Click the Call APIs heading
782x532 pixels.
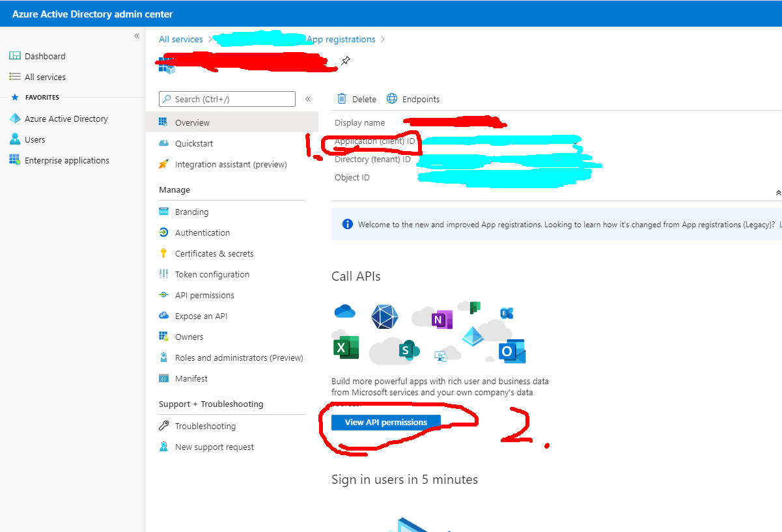pyautogui.click(x=356, y=276)
